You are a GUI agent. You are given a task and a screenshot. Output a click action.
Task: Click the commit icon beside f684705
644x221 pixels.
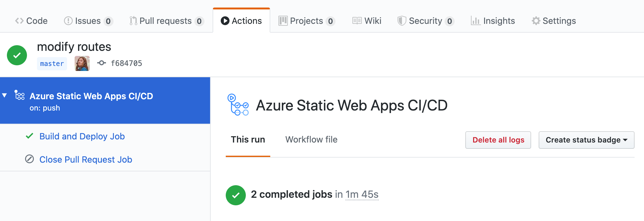pyautogui.click(x=102, y=63)
